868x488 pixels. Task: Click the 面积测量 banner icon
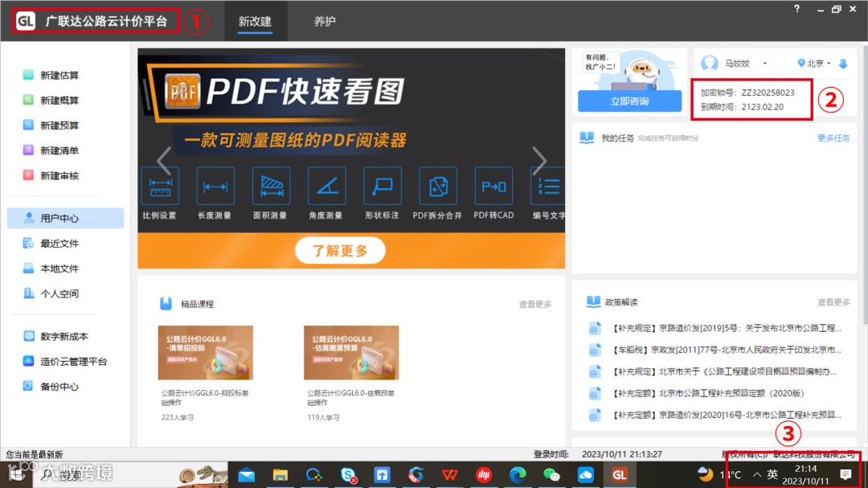[x=272, y=187]
